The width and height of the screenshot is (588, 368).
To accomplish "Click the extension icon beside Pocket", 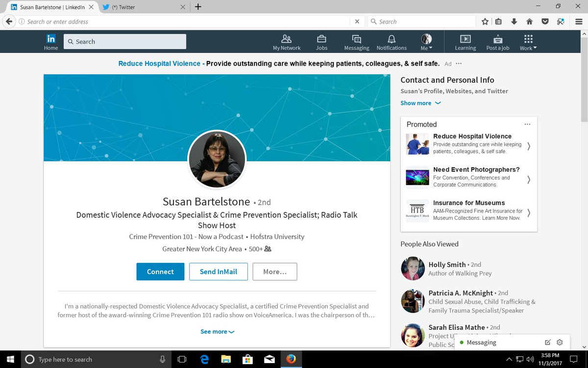I will [561, 22].
